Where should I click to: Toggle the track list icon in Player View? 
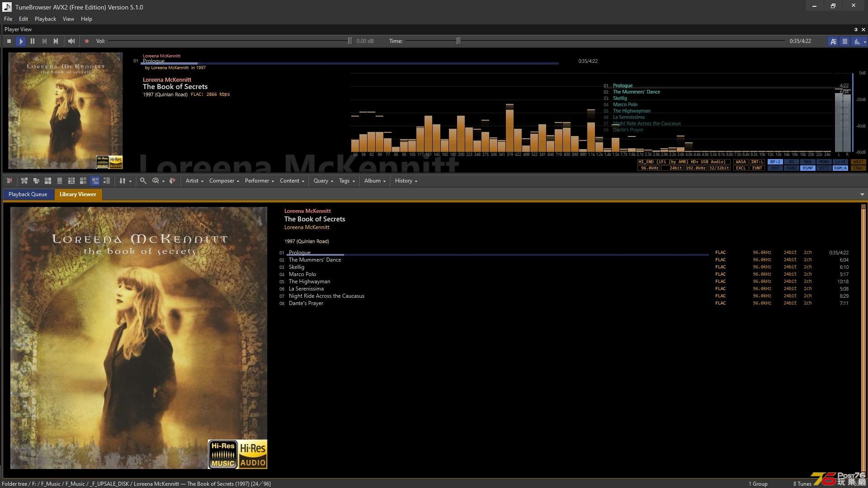(844, 41)
